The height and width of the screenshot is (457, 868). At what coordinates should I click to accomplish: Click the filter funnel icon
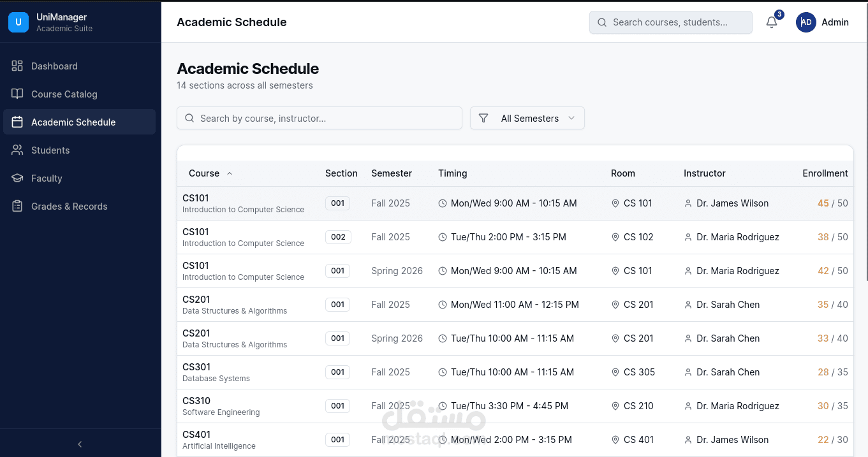[x=483, y=119]
